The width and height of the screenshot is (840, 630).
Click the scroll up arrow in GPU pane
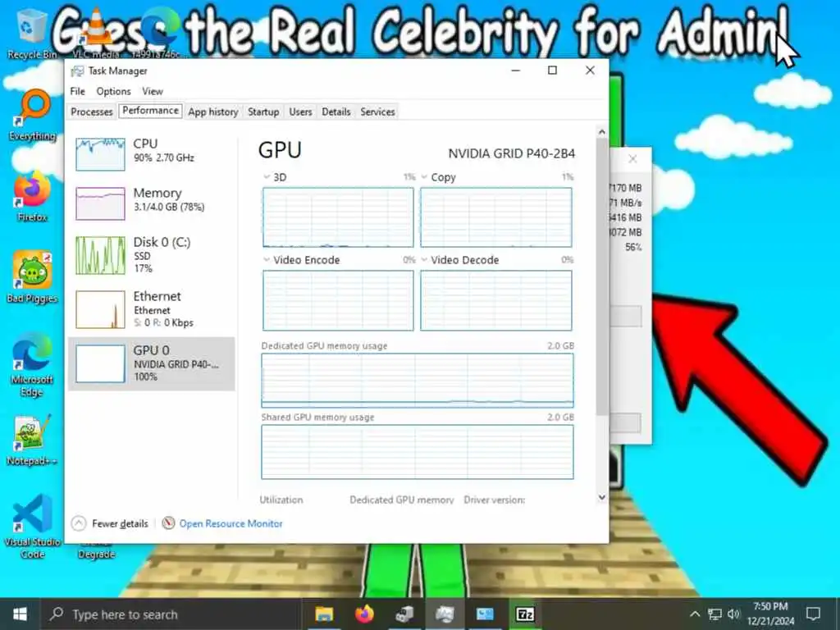click(x=601, y=132)
